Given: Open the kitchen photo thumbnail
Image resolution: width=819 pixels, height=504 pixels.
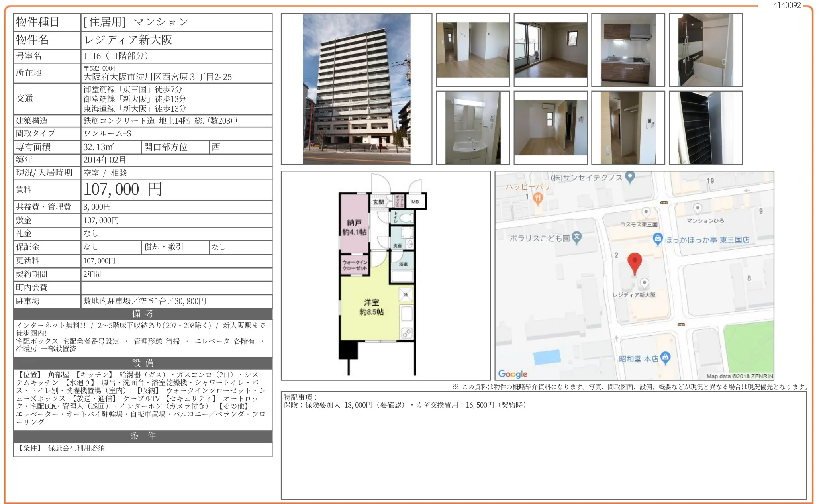Looking at the screenshot, I should click(628, 50).
